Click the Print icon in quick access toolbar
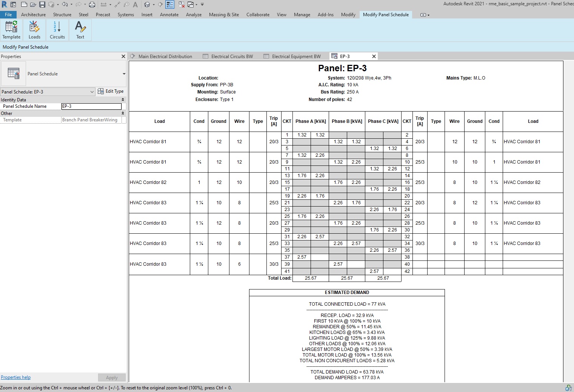574x392 pixels. (92, 5)
